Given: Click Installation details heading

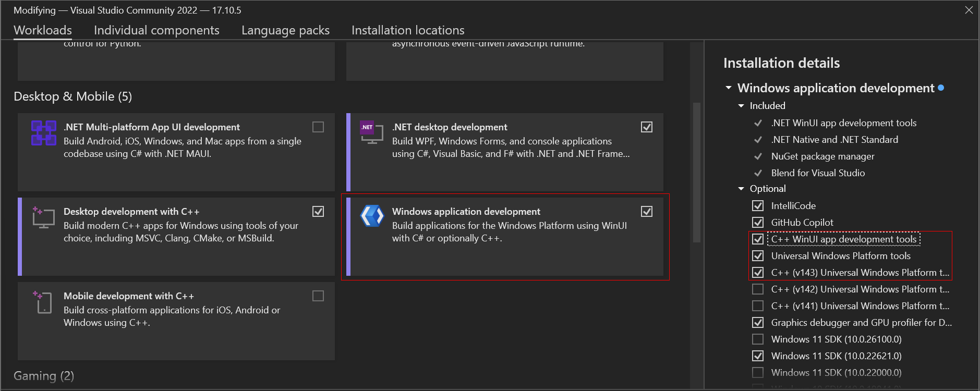Looking at the screenshot, I should tap(781, 63).
